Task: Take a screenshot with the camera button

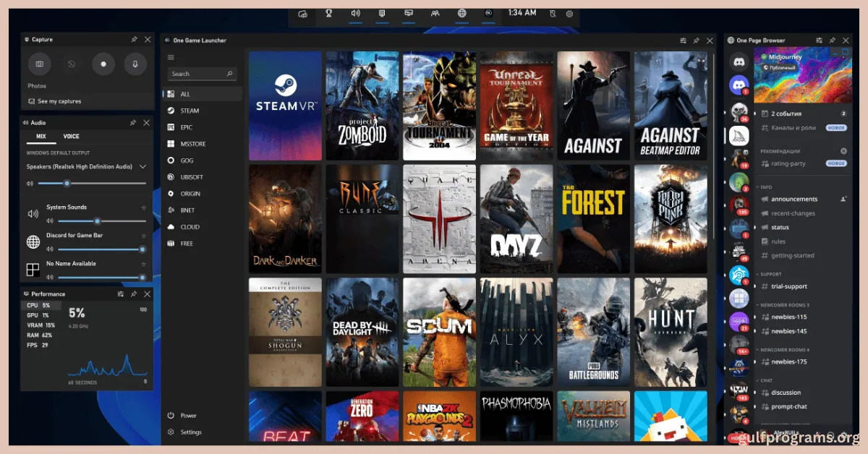Action: click(39, 64)
